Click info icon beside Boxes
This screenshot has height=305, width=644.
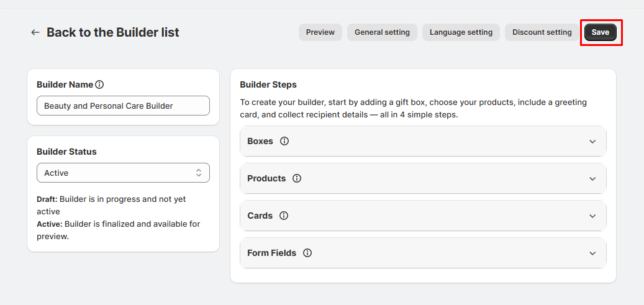click(x=284, y=141)
